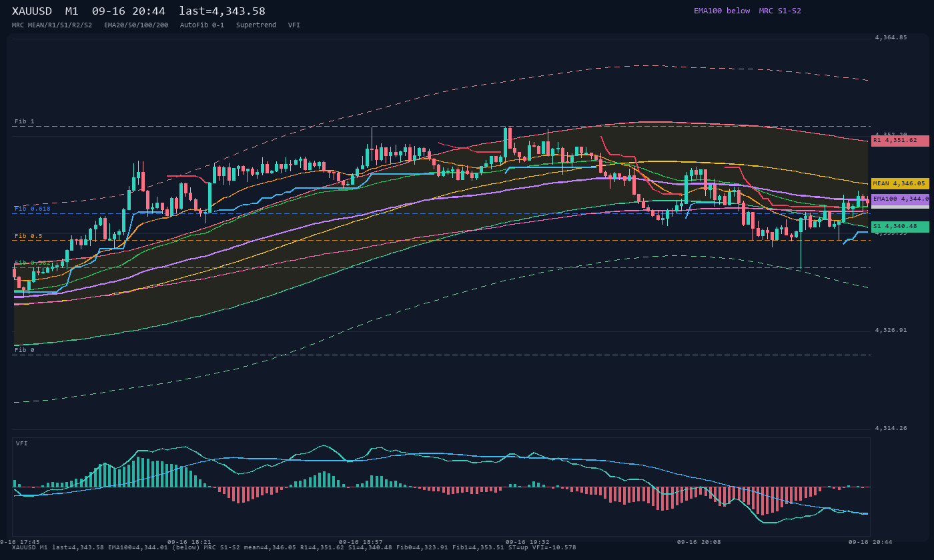Click the 09-16 18:57 time axis label

click(361, 542)
